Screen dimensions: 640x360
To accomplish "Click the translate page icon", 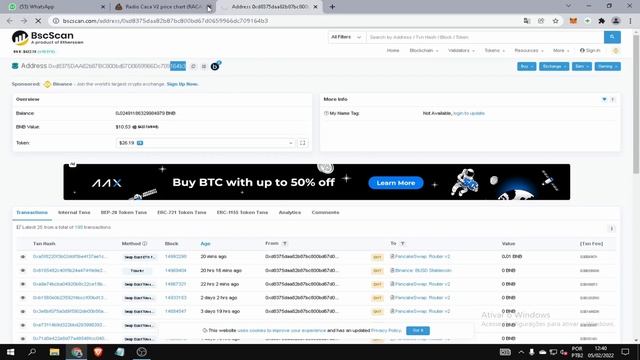I will pyautogui.click(x=527, y=21).
